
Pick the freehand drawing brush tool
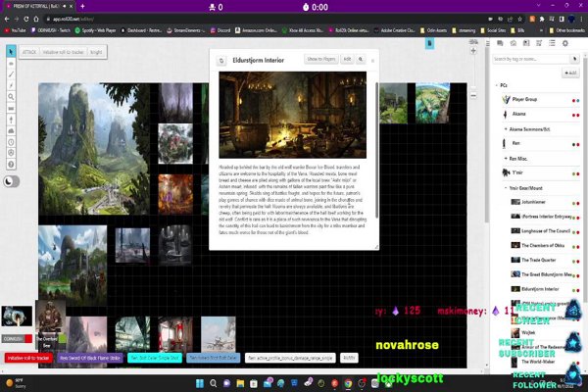pos(11,74)
